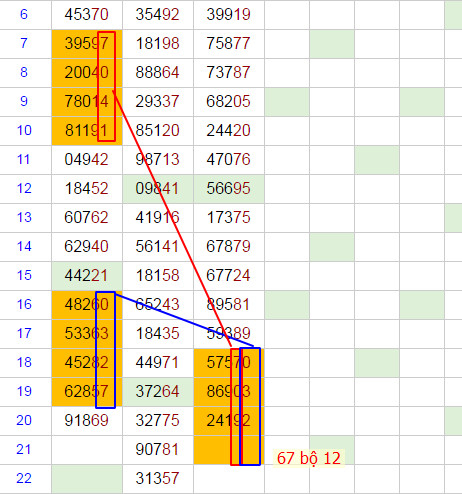This screenshot has height=494, width=462.
Task: Click the orange cell 62857
Action: pos(87,392)
